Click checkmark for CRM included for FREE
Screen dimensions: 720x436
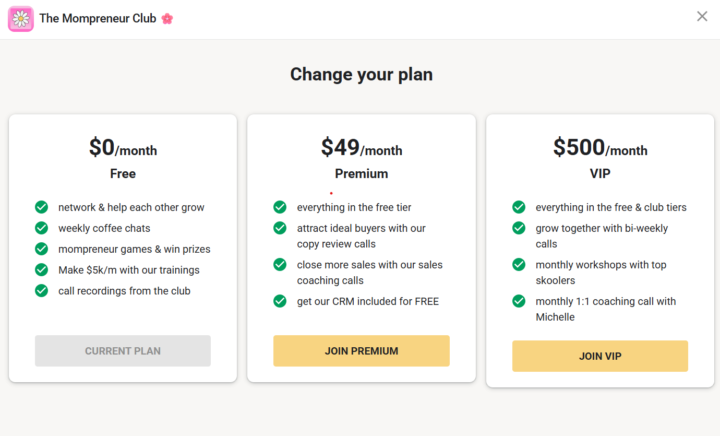pos(280,301)
